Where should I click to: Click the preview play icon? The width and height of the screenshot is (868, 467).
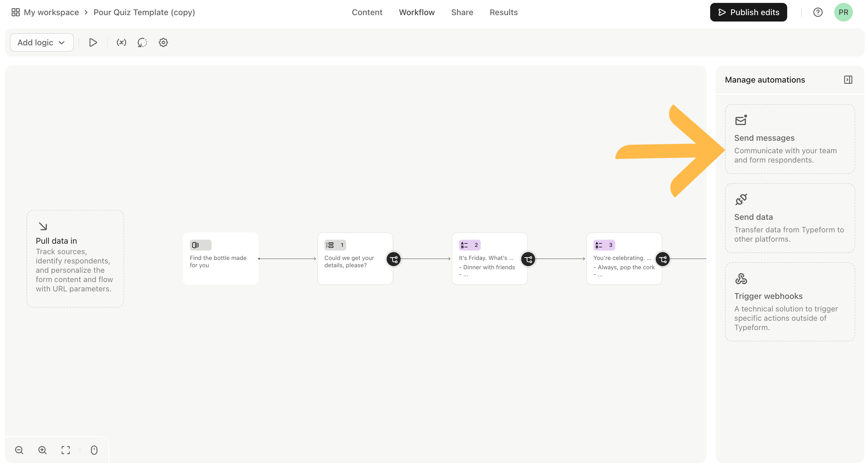(93, 42)
